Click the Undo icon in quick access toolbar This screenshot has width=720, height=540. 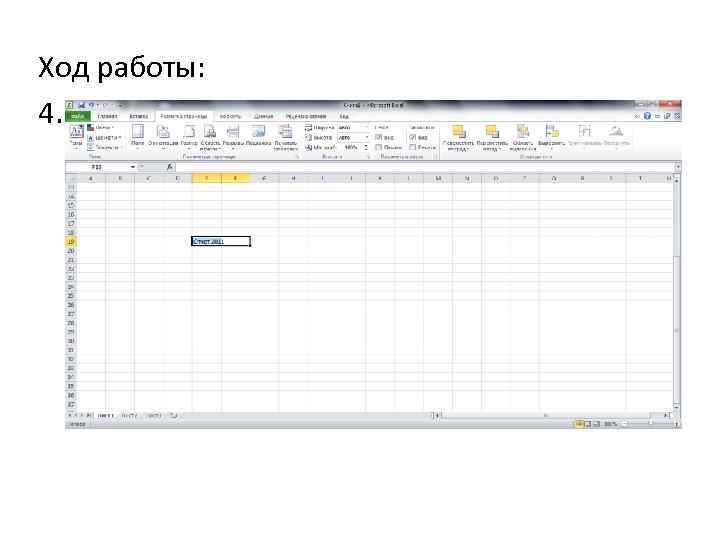coord(92,105)
